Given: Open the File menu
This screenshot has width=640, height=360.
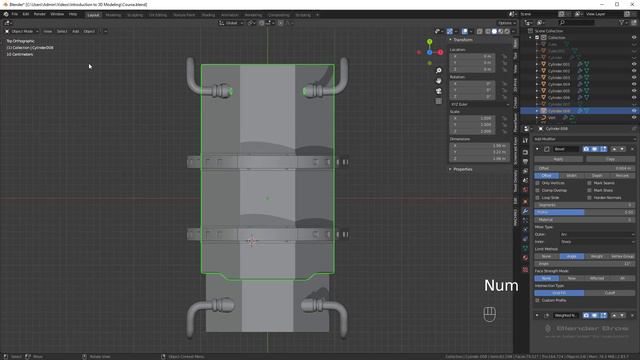Looking at the screenshot, I should [15, 14].
